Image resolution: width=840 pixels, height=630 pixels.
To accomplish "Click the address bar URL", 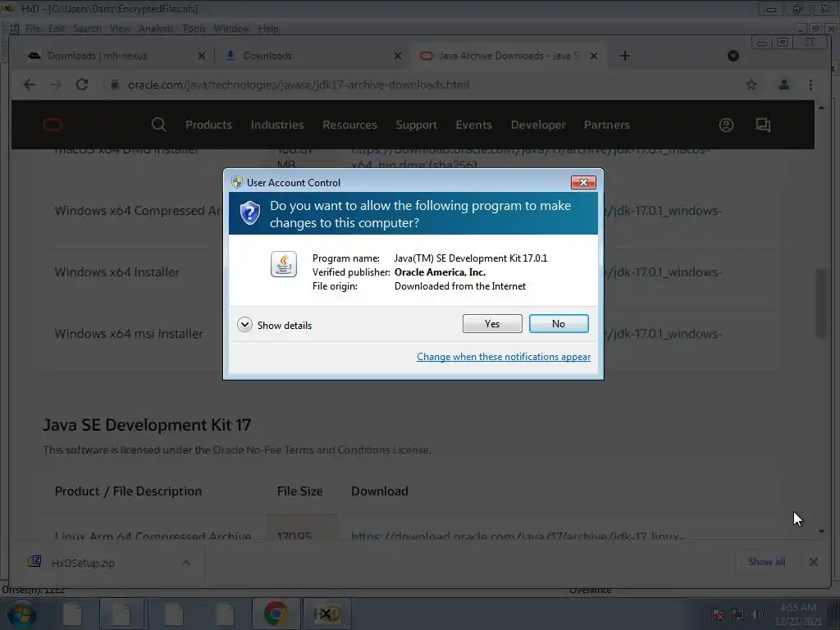I will click(299, 84).
